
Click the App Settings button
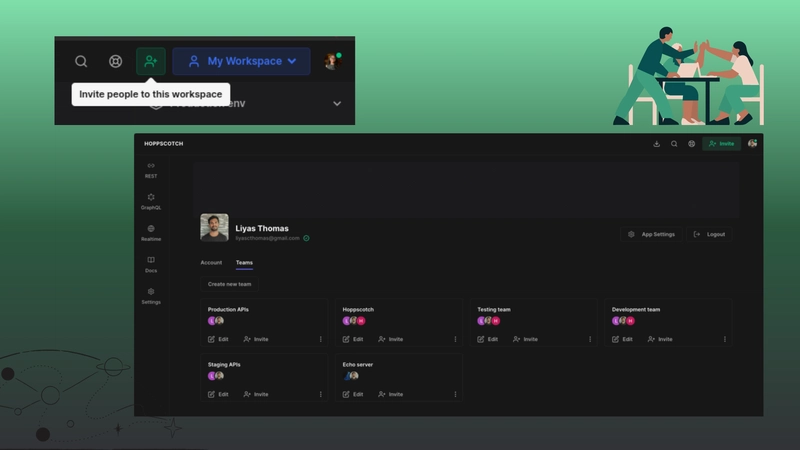coord(651,234)
